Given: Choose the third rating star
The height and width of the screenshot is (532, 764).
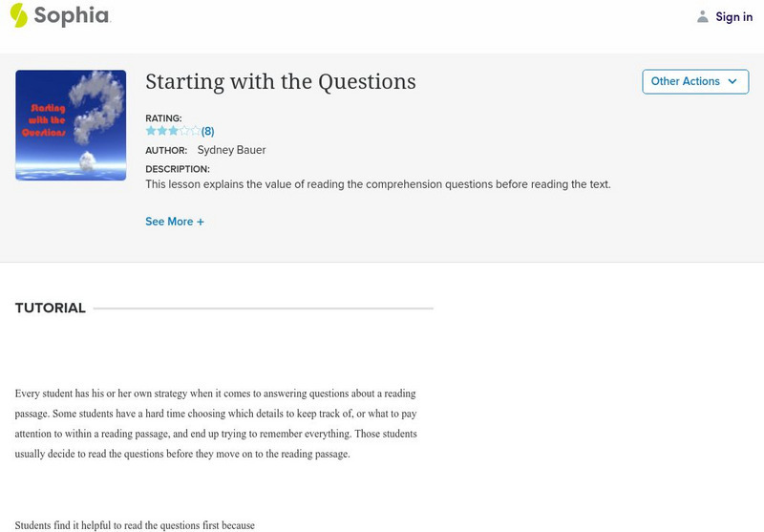Looking at the screenshot, I should coord(173,131).
